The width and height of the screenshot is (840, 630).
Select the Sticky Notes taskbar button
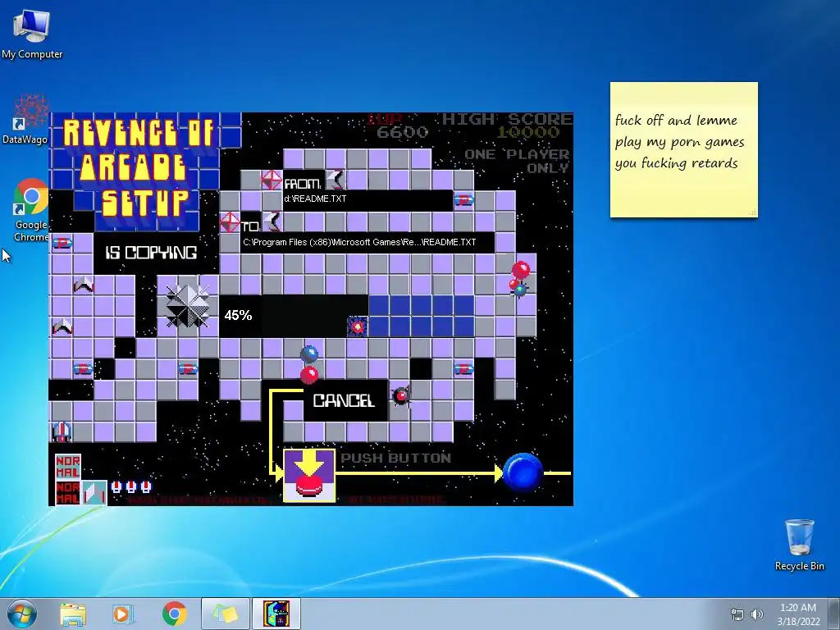(x=225, y=614)
